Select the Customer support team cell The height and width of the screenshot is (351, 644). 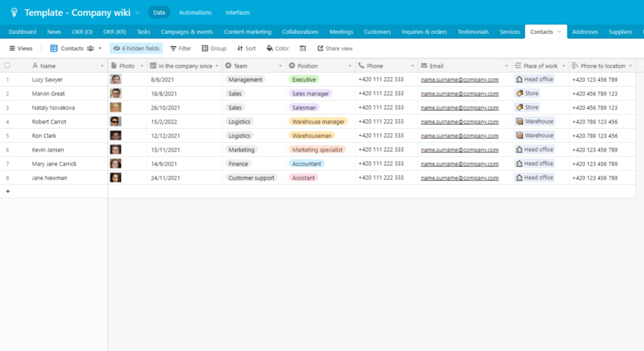click(x=254, y=178)
